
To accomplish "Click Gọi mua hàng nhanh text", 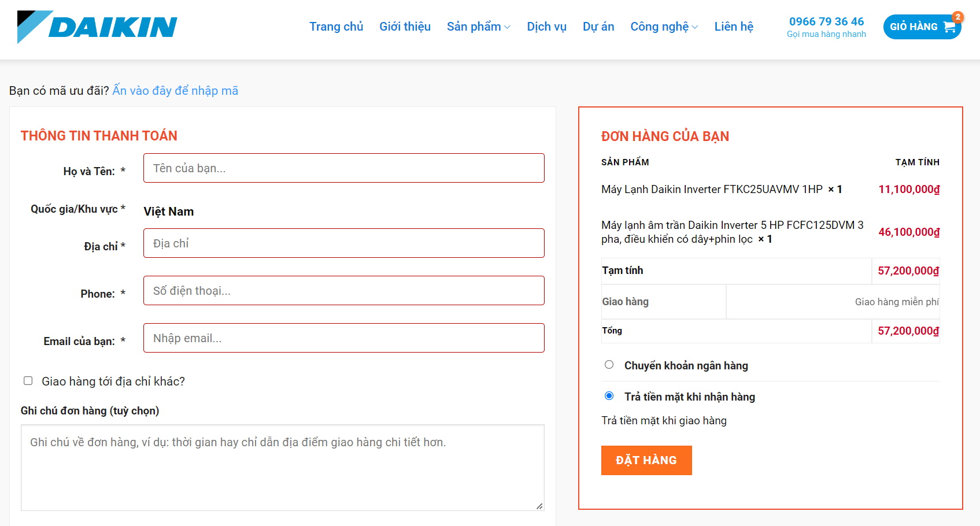I will point(826,34).
